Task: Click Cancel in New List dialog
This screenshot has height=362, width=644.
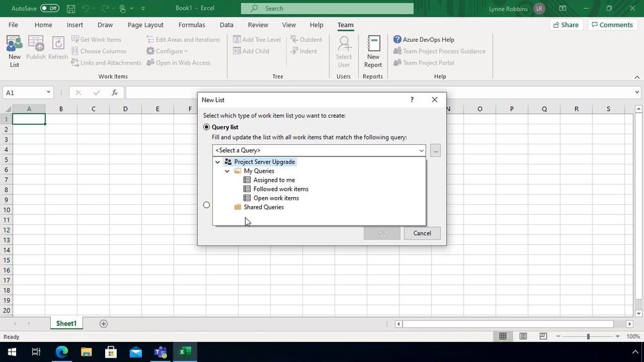Action: click(422, 233)
